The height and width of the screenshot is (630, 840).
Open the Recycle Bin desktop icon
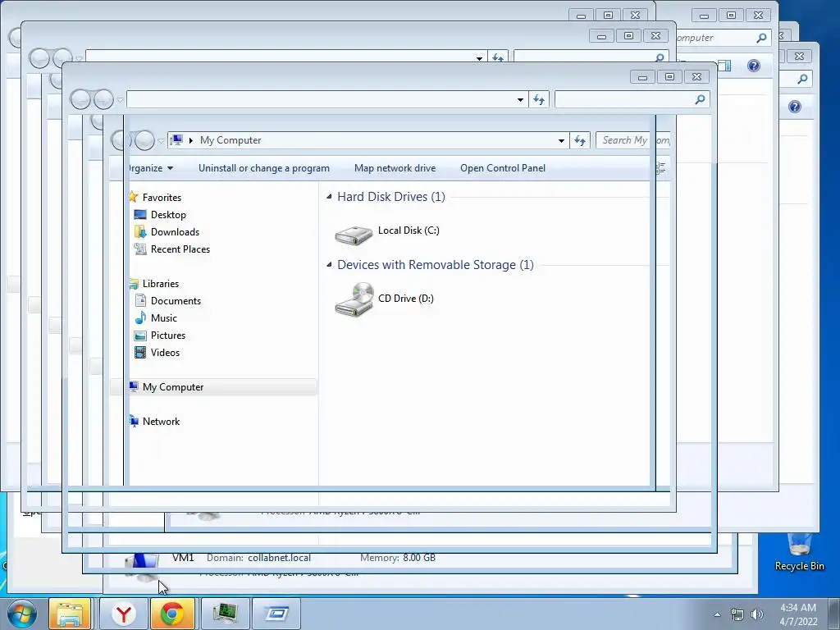799,552
